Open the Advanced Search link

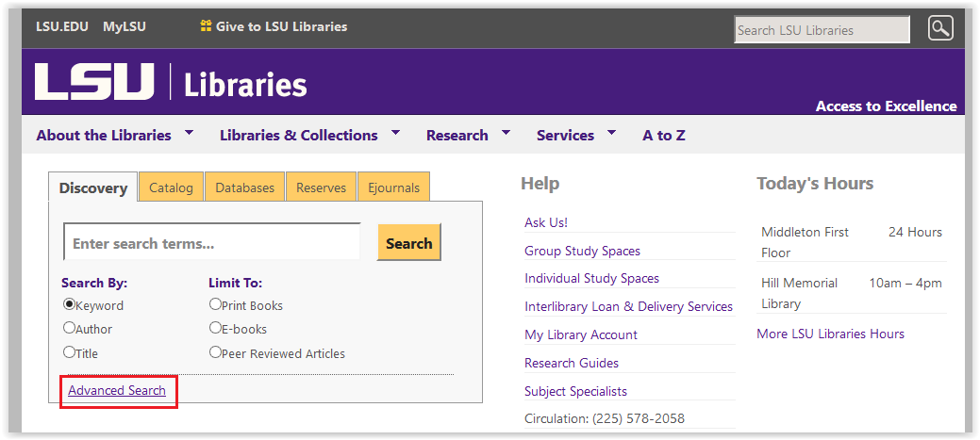(117, 390)
